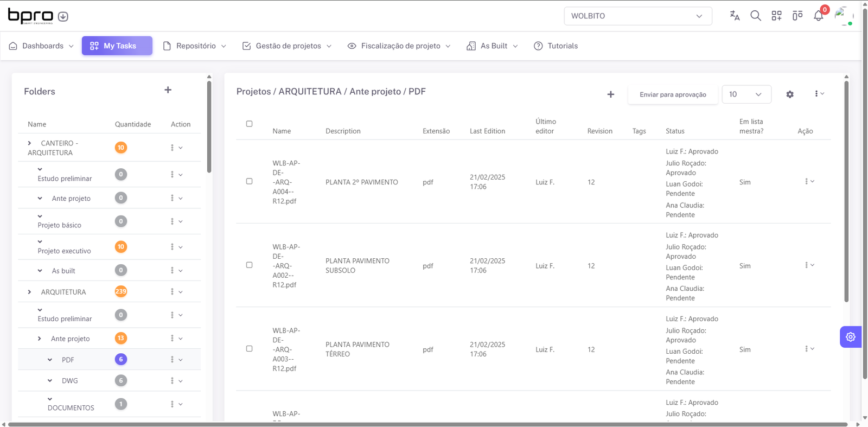Open row actions for PLANTA PAVIMENTO TÉRREO
868x427 pixels.
point(809,349)
